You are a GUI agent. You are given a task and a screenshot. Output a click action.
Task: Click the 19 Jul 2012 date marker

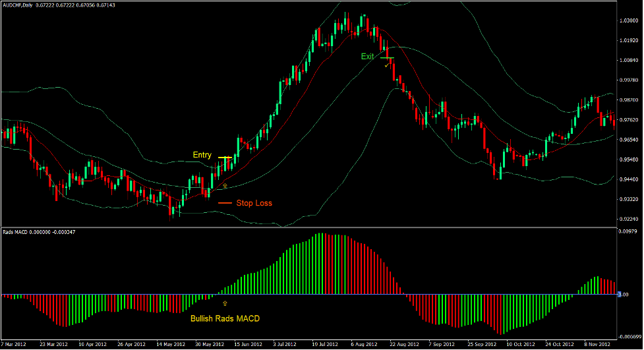click(x=326, y=345)
